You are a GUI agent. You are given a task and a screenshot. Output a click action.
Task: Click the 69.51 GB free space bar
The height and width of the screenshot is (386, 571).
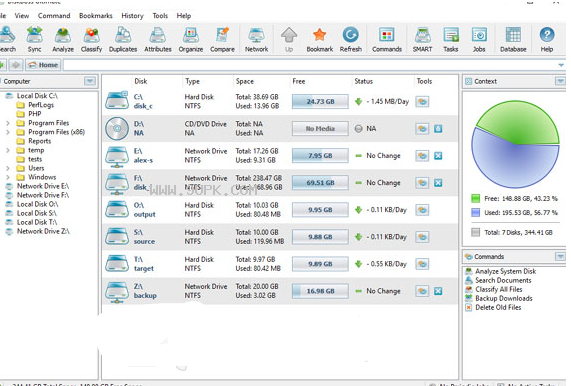pos(320,183)
